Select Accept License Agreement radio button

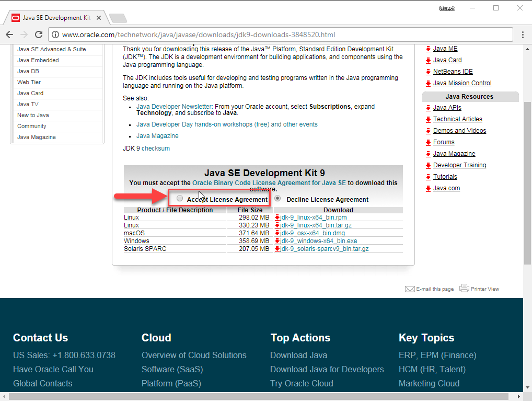click(x=180, y=199)
